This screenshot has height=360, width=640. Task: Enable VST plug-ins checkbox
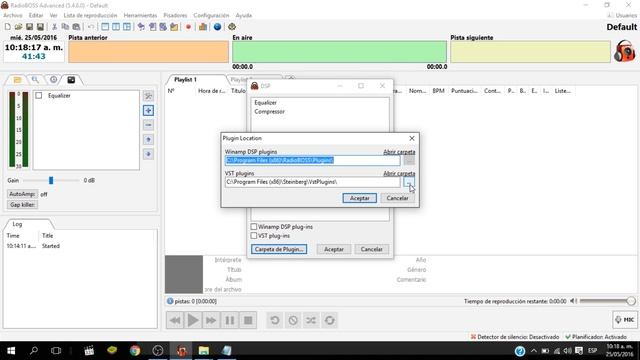click(254, 236)
